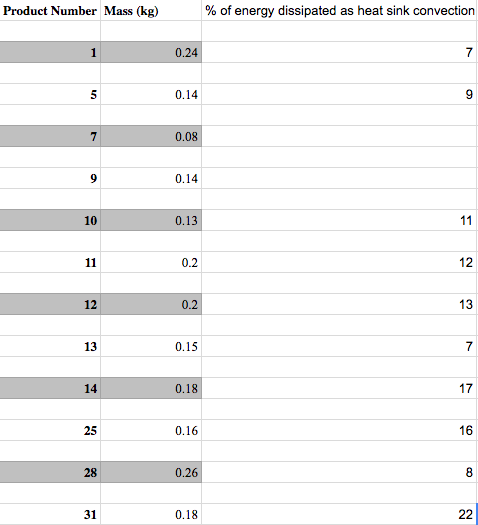Click shaded product number 7 cell

point(50,136)
